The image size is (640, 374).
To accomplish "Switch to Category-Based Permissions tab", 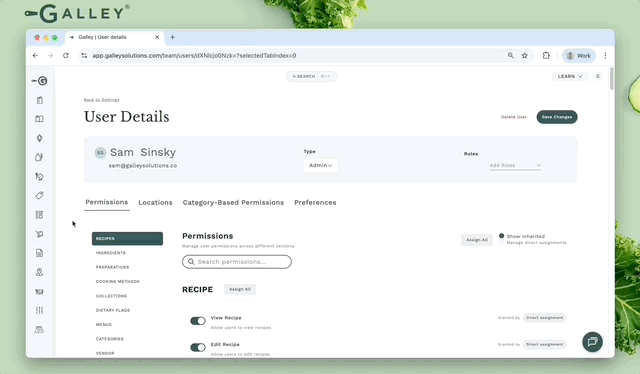I will click(x=233, y=203).
